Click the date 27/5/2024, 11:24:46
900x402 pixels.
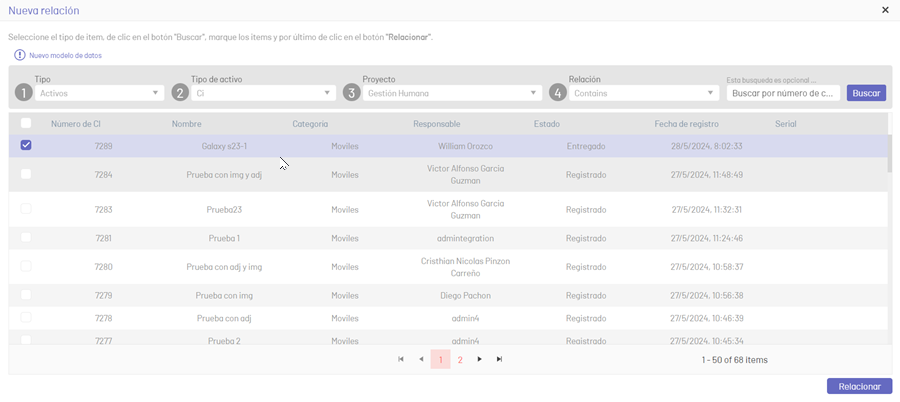[x=707, y=238]
